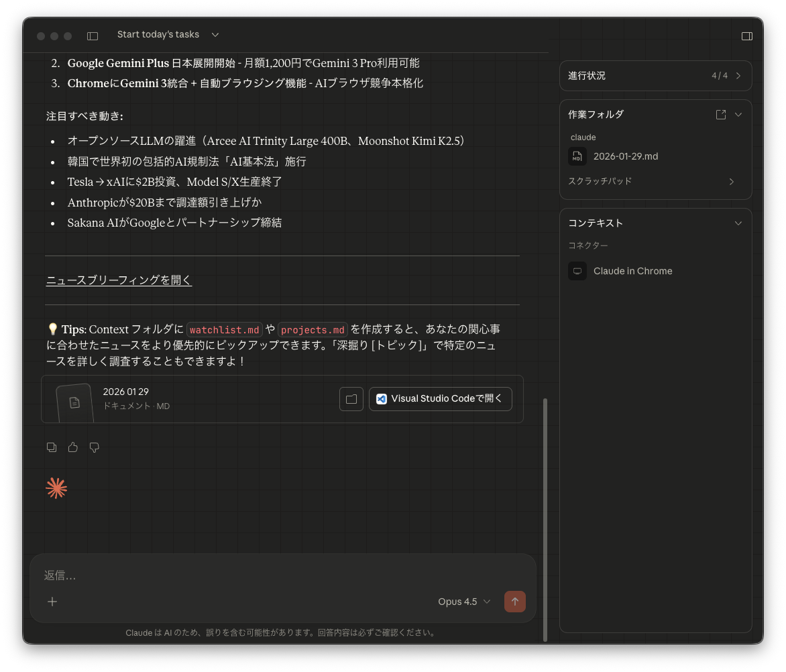Screen dimensions: 786x672
Task: Open 作業フォルダ in external window icon
Action: pos(721,115)
